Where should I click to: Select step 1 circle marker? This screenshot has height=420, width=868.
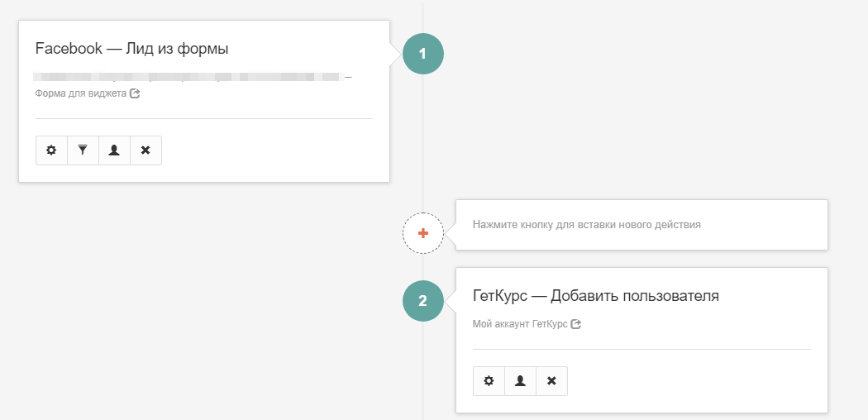(x=423, y=54)
